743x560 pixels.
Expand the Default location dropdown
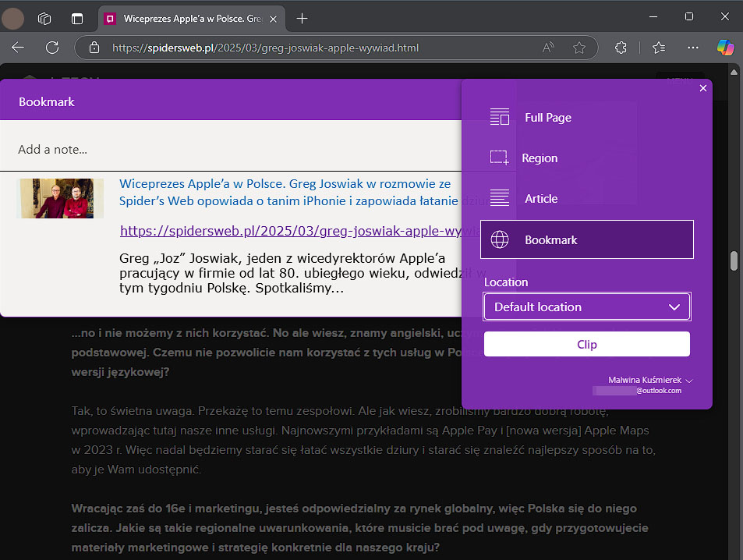tap(586, 307)
